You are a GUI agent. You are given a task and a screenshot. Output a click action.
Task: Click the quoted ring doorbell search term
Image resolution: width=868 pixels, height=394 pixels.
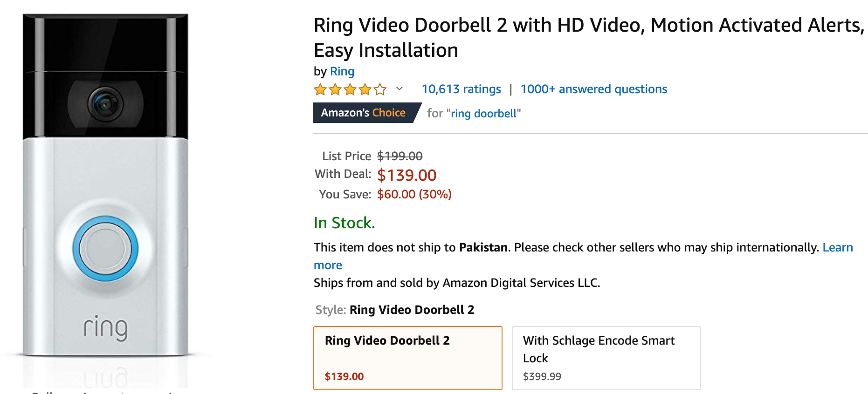click(485, 113)
